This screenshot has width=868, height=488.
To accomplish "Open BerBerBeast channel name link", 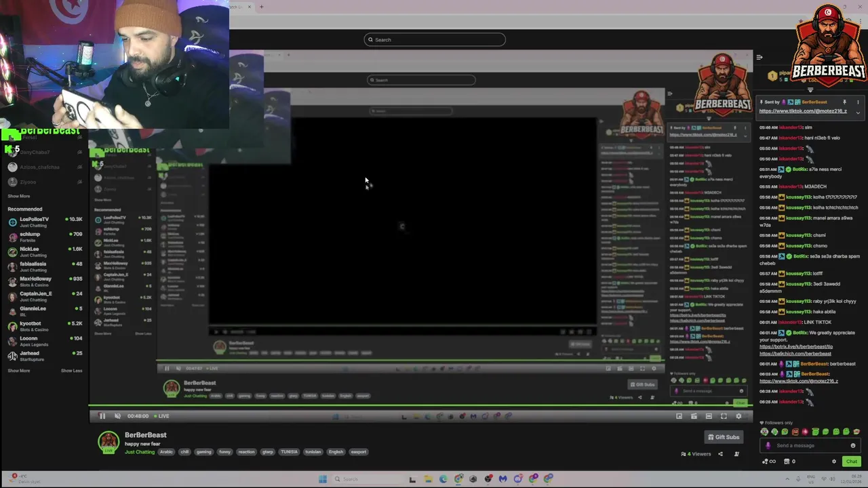I will (145, 435).
